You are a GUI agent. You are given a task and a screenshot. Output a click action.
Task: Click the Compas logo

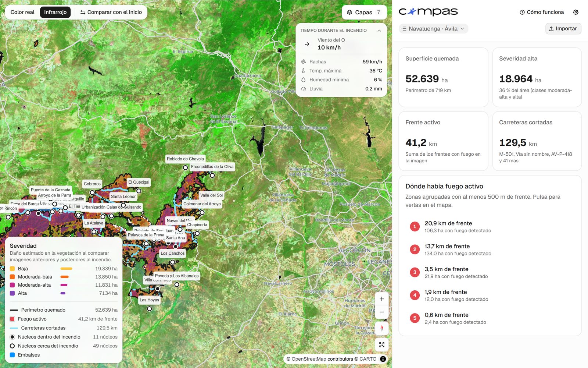428,12
